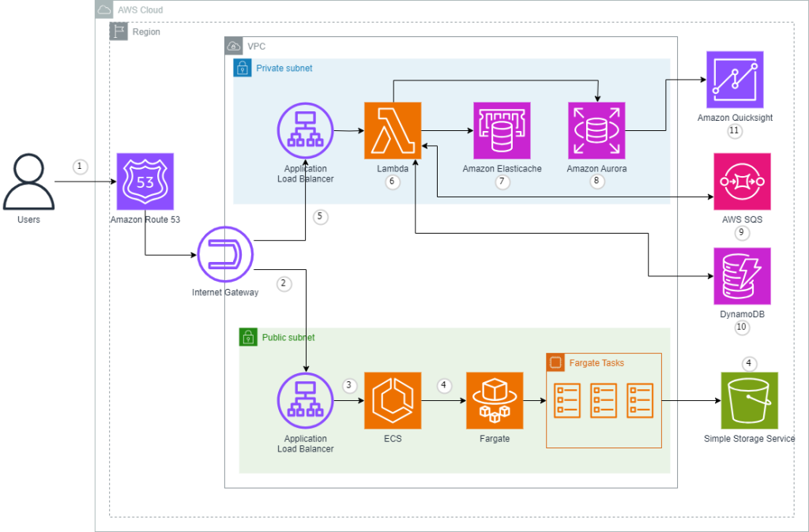Select the Amazon Aurora database icon
Screen dimensions: 809x532
tap(596, 130)
